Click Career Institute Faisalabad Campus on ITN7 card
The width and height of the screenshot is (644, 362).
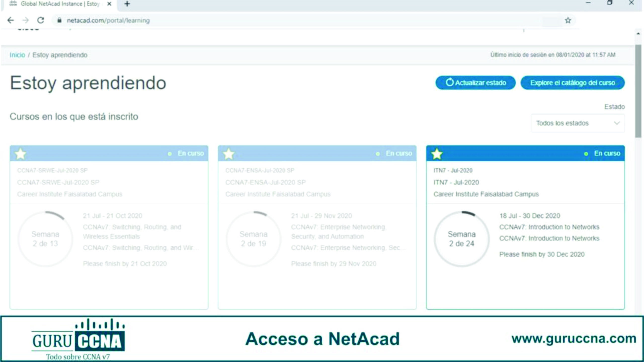click(486, 194)
